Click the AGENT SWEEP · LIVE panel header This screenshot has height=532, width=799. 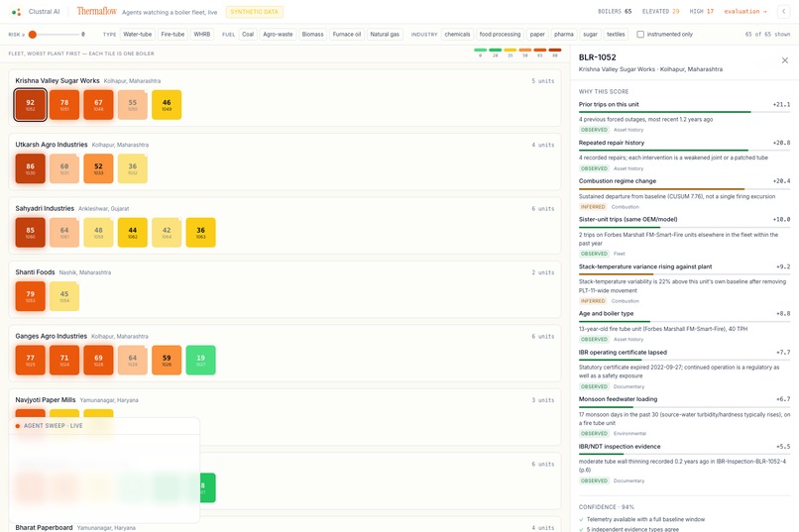pyautogui.click(x=104, y=426)
